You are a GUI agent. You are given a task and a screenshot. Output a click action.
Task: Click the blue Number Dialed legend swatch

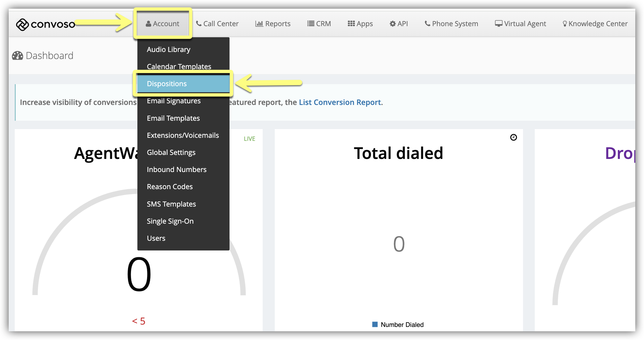tap(375, 324)
